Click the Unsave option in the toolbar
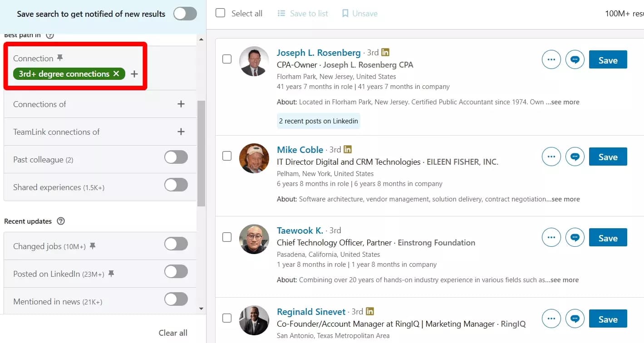The image size is (644, 343). click(x=359, y=13)
